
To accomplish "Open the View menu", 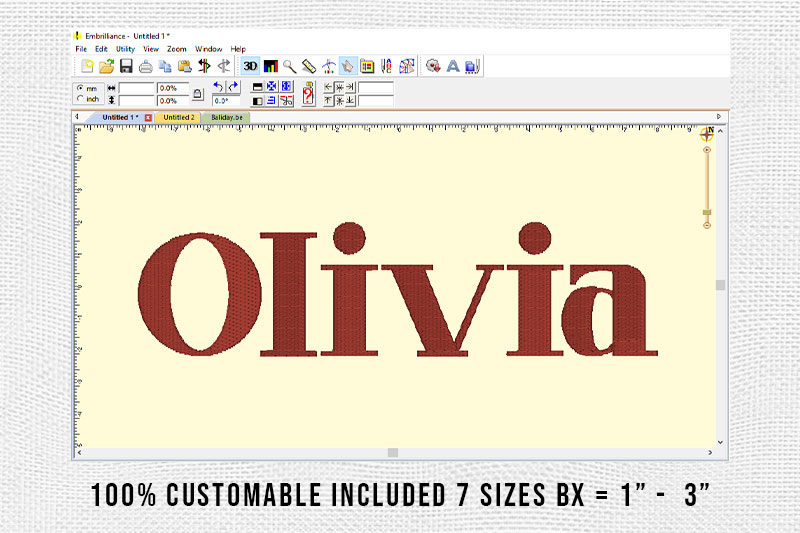I will pos(151,49).
